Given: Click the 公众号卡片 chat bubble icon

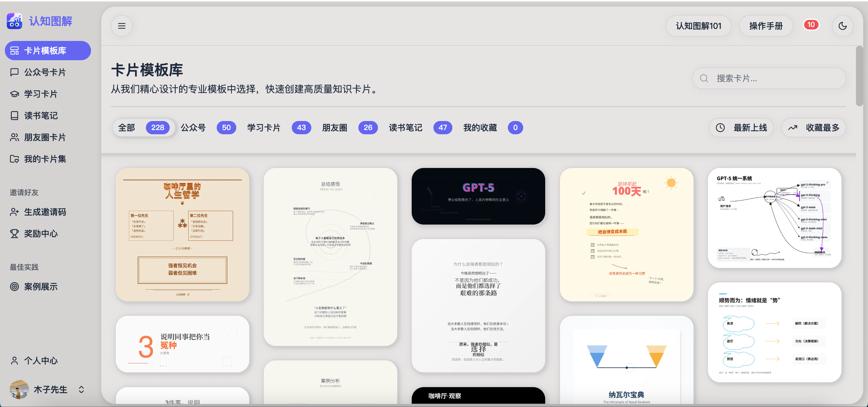Looking at the screenshot, I should tap(14, 72).
